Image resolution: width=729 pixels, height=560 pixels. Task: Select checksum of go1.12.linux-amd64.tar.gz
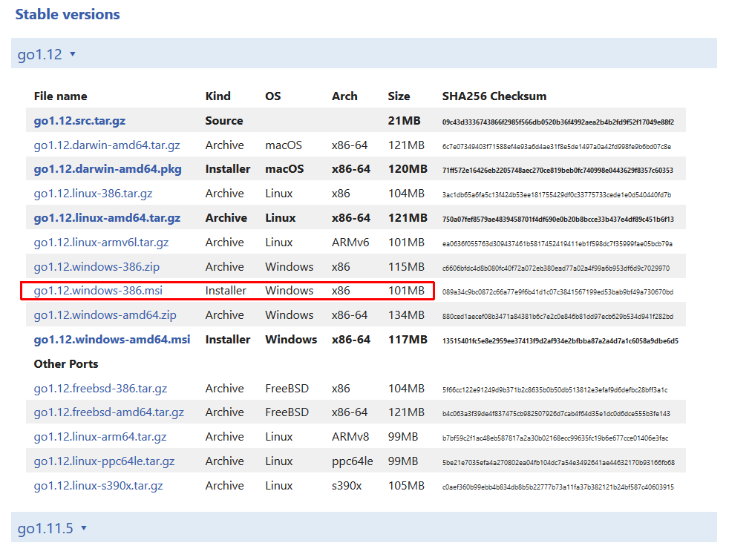coord(558,219)
